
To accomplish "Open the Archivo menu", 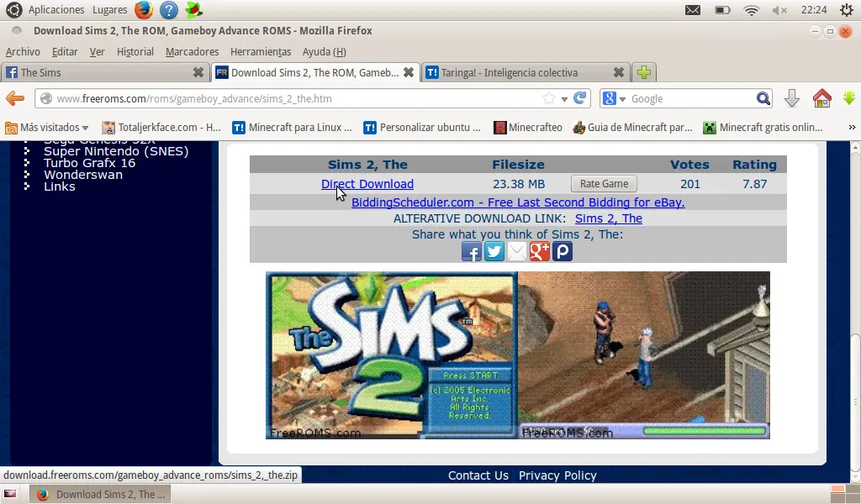I will (23, 51).
